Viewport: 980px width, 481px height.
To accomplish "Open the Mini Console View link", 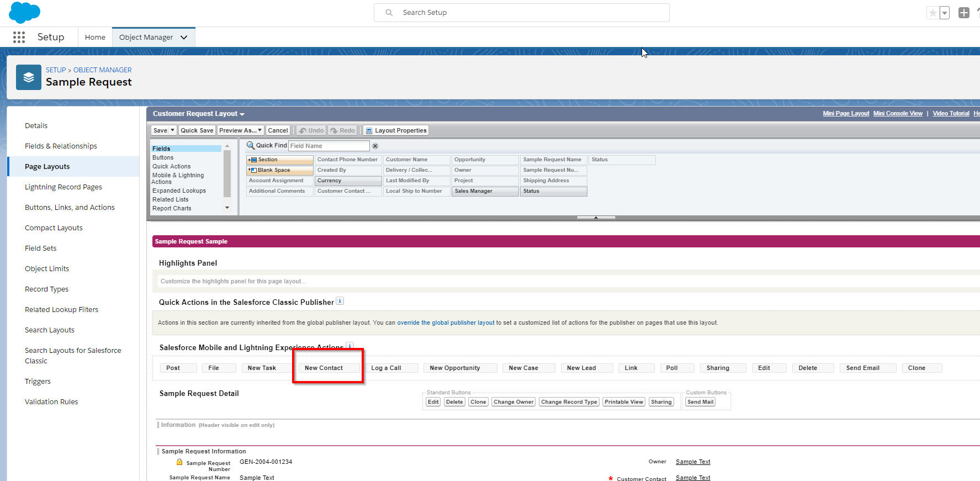I will (x=898, y=114).
